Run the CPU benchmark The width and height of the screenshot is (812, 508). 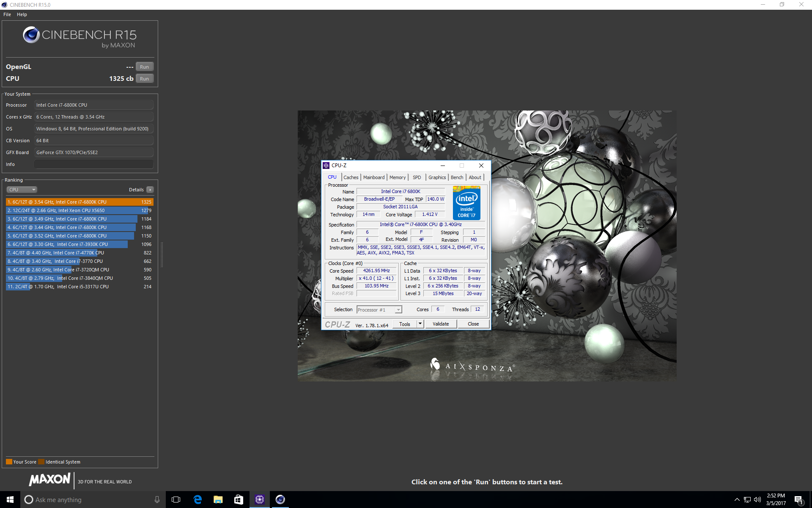pos(145,79)
